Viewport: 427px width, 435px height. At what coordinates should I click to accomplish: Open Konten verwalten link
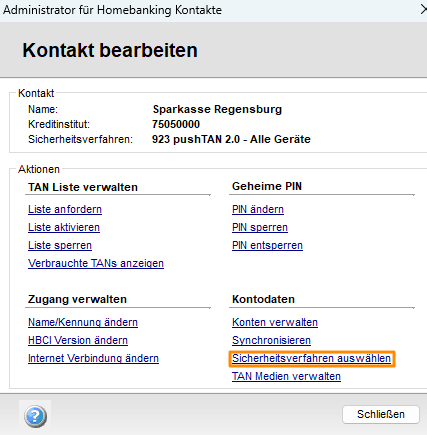pyautogui.click(x=275, y=322)
